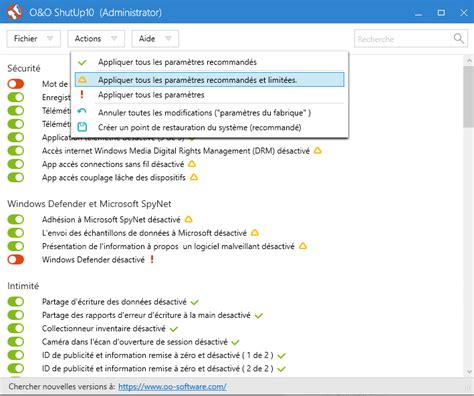Click checkmark beside ID de publicité 2 de 2
Image resolution: width=474 pixels, height=396 pixels.
[281, 369]
